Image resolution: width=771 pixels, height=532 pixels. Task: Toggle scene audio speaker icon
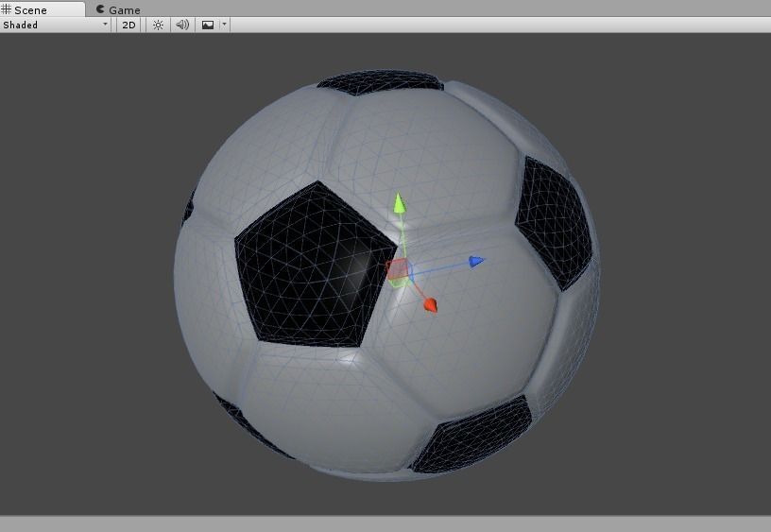pyautogui.click(x=182, y=26)
